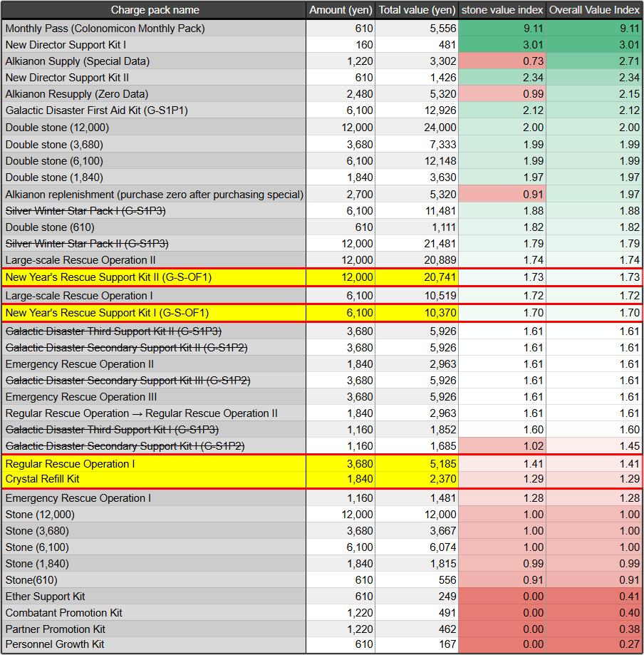Click the 24,000 total value cell
The image size is (644, 655).
[x=417, y=128]
